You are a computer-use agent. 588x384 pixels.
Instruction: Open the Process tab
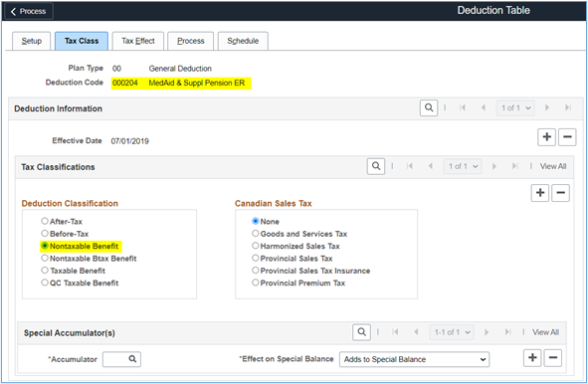pyautogui.click(x=190, y=41)
